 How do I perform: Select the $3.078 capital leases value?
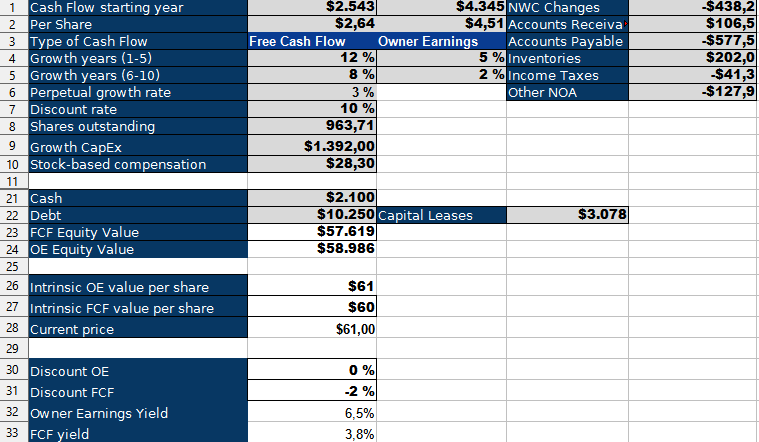point(567,215)
